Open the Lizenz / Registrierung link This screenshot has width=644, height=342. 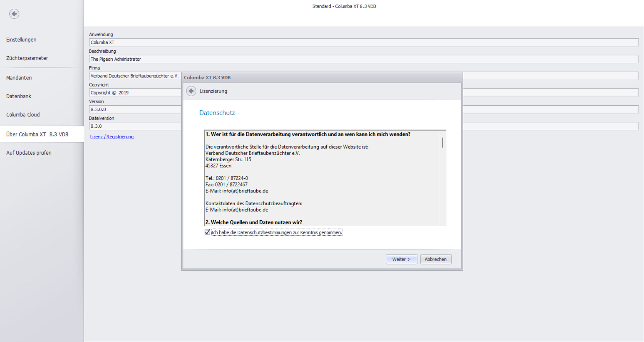point(112,137)
